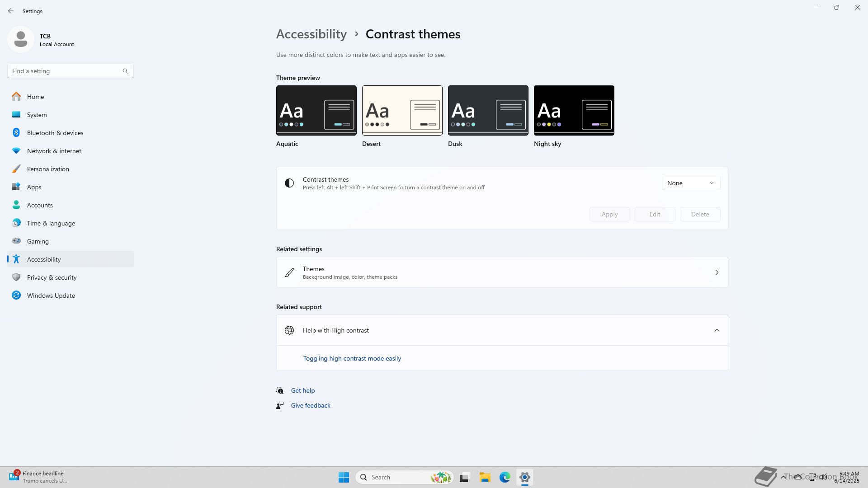This screenshot has width=868, height=488.
Task: Open File Explorer from the taskbar
Action: coord(485,477)
